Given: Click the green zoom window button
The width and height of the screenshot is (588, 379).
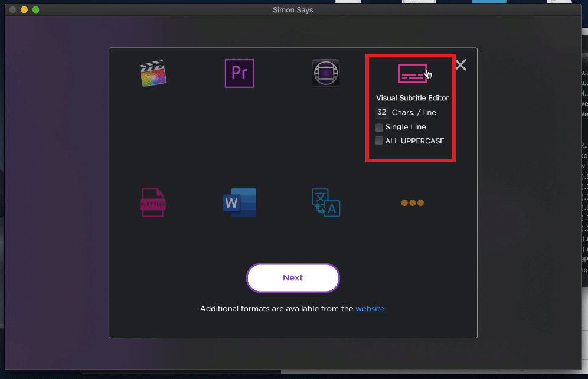Looking at the screenshot, I should coord(35,10).
